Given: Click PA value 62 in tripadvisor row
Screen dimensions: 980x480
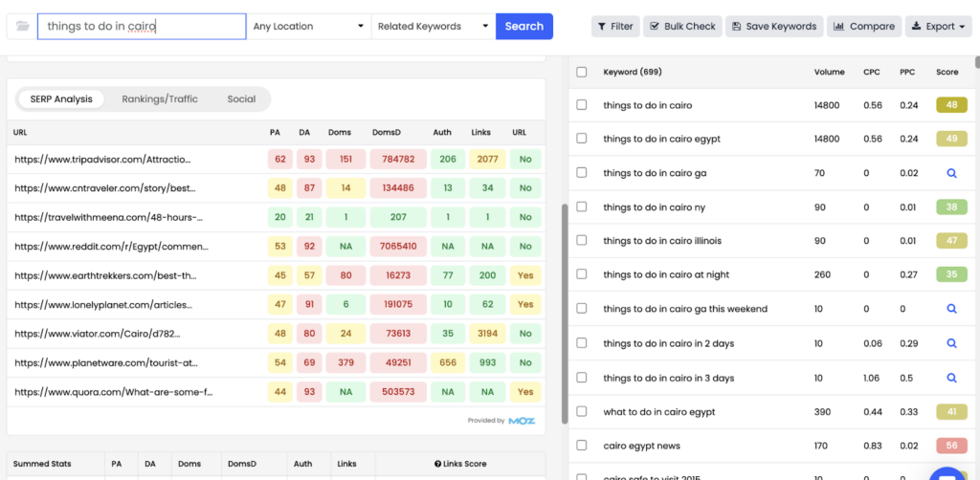Looking at the screenshot, I should point(280,159).
